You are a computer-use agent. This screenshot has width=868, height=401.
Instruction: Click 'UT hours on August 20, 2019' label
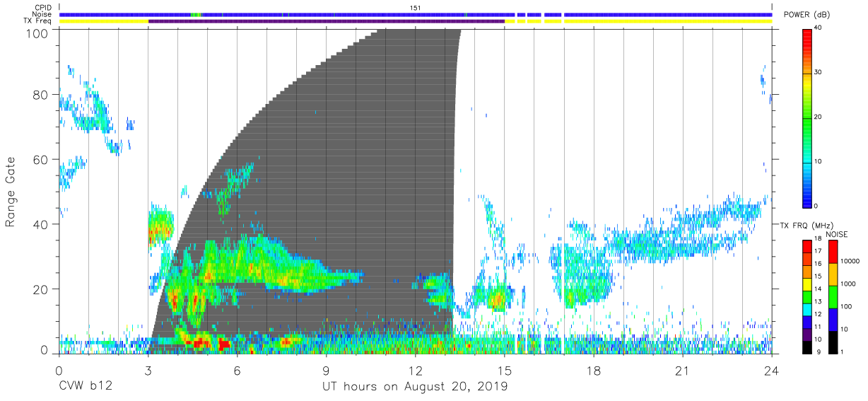tap(415, 387)
